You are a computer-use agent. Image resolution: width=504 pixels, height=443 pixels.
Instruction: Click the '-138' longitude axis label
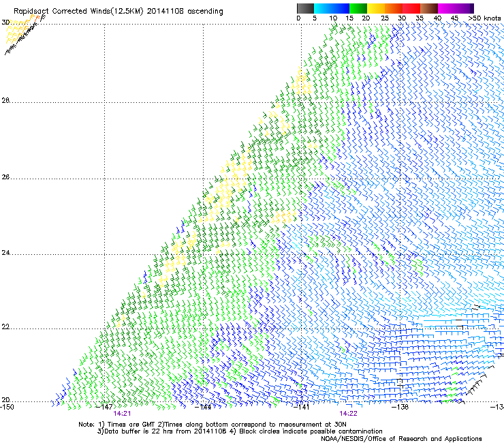(x=400, y=407)
